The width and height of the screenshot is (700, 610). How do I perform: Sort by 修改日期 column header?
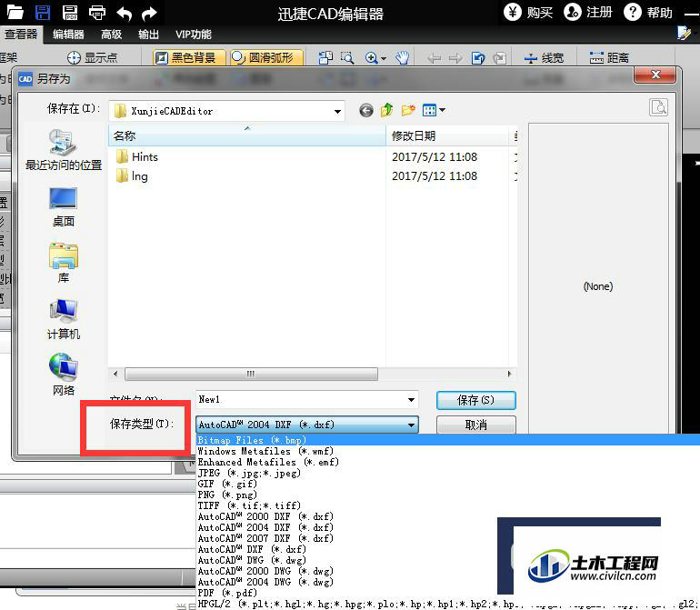447,135
